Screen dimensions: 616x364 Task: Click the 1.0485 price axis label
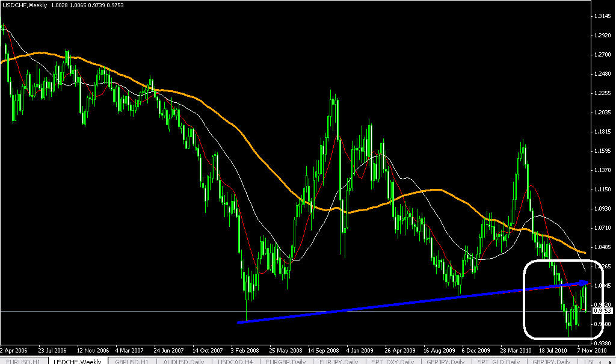pos(602,247)
